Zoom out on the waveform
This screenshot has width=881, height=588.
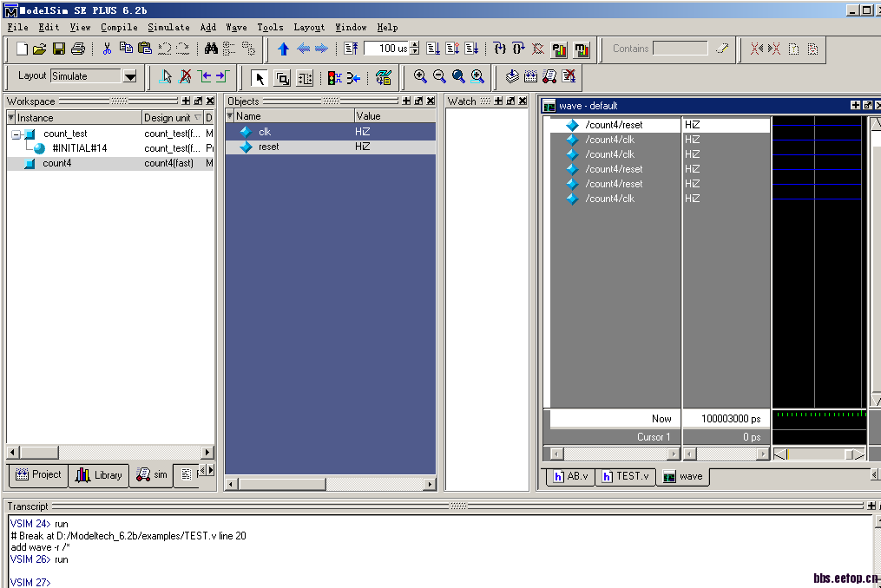point(439,76)
